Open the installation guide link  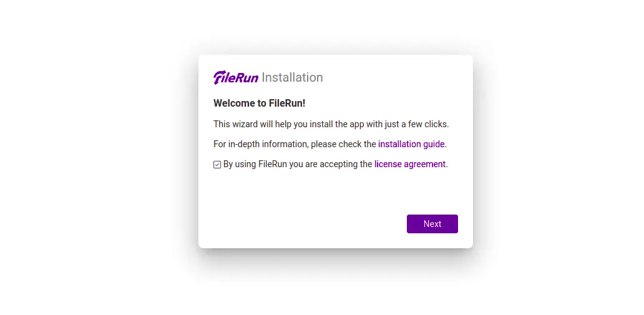pos(411,144)
